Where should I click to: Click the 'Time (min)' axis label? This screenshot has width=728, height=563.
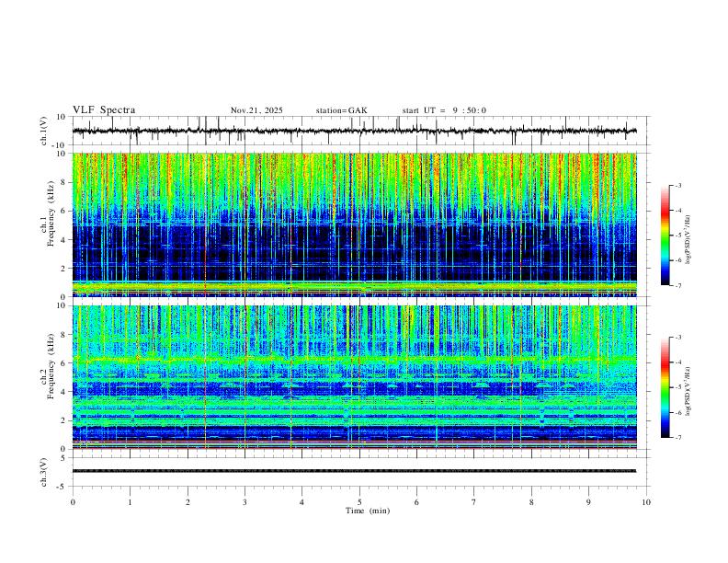click(368, 511)
